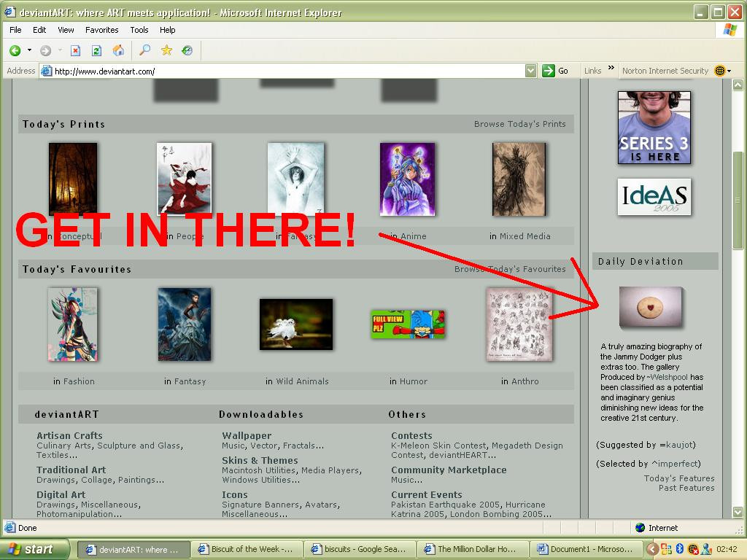
Task: Expand the address bar dropdown
Action: (x=531, y=71)
